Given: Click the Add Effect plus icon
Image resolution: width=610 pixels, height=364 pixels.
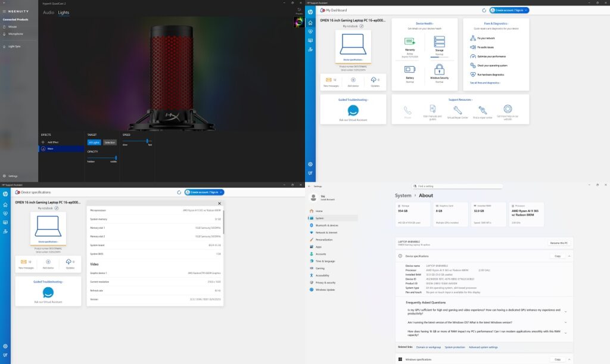Looking at the screenshot, I should point(43,142).
